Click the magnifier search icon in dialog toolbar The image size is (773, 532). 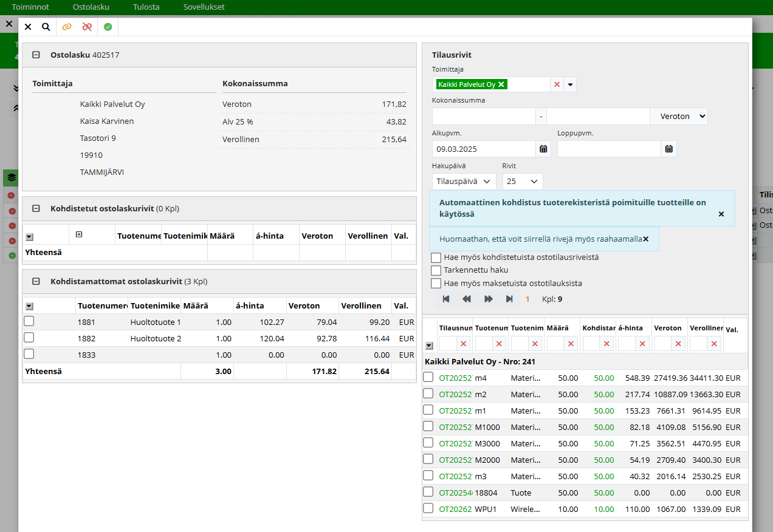(46, 27)
